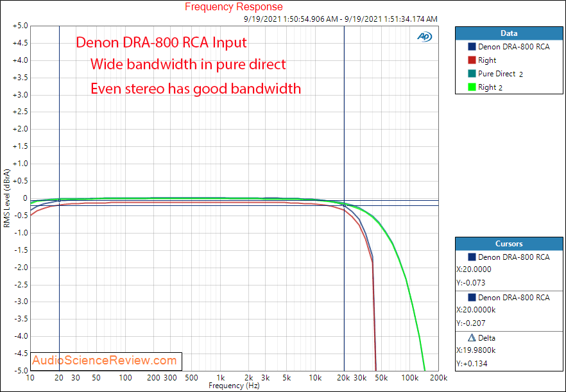Select the cursor point at 20k on curve
Image resolution: width=566 pixels, height=392 pixels.
345,205
